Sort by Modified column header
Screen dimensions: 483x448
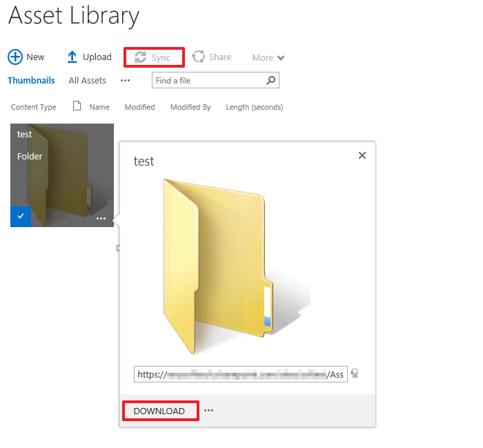139,107
